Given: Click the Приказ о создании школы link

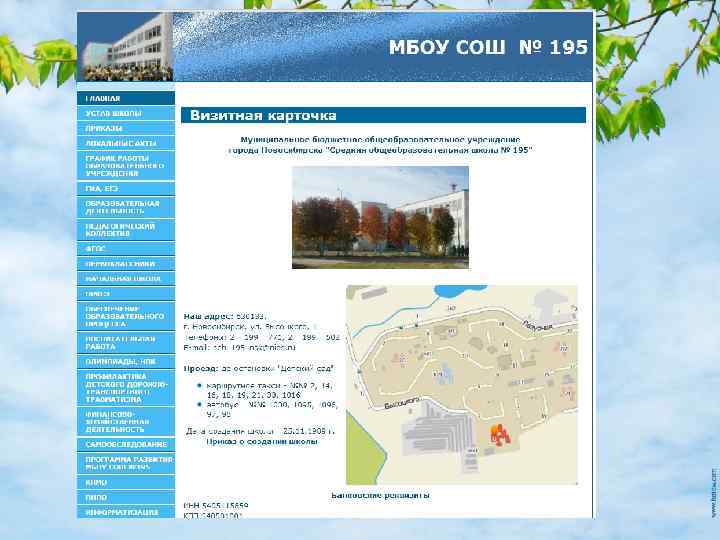Looking at the screenshot, I should 262,441.
